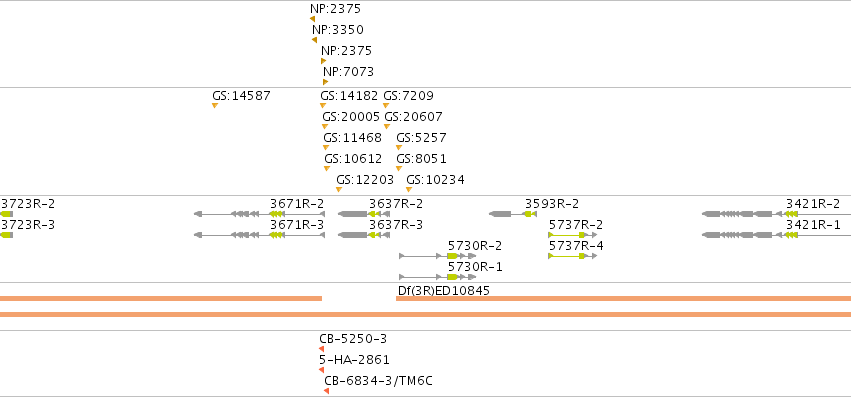Viewport: 851px width, 397px height.
Task: Select the GS:14587 insertion triangle
Action: click(x=215, y=105)
